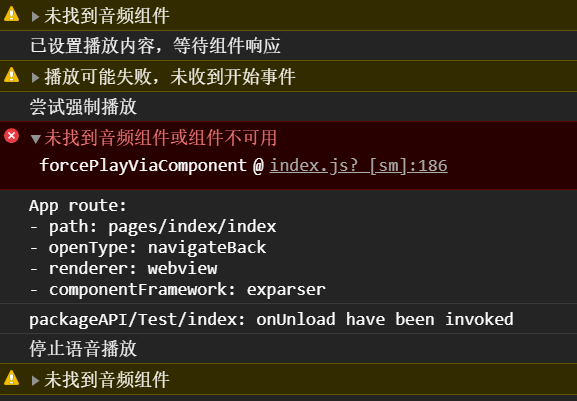Image resolution: width=577 pixels, height=401 pixels.
Task: Click the 'renderer: webview' line
Action: [x=123, y=269]
